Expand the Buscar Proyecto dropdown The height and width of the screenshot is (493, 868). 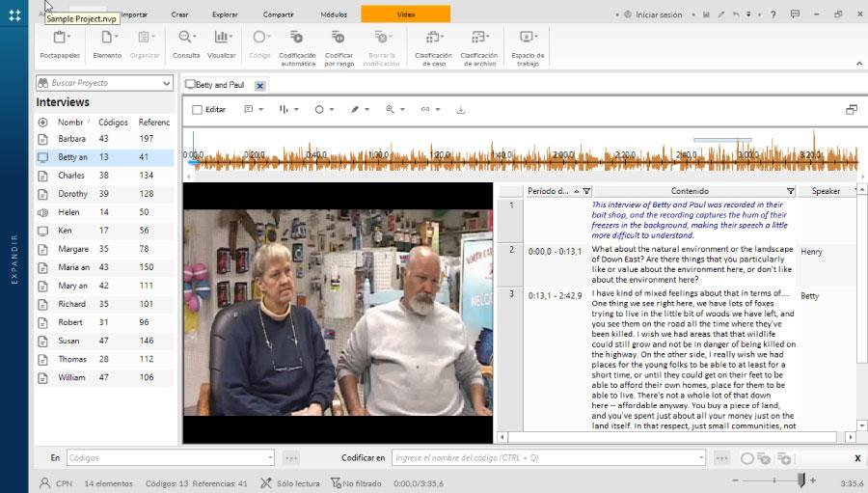167,83
